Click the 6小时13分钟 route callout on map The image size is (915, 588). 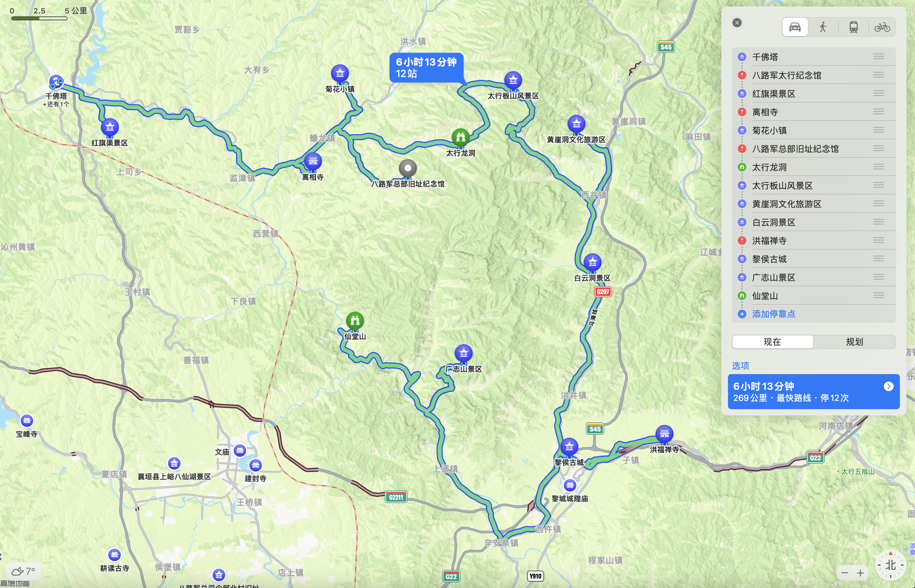coord(427,68)
